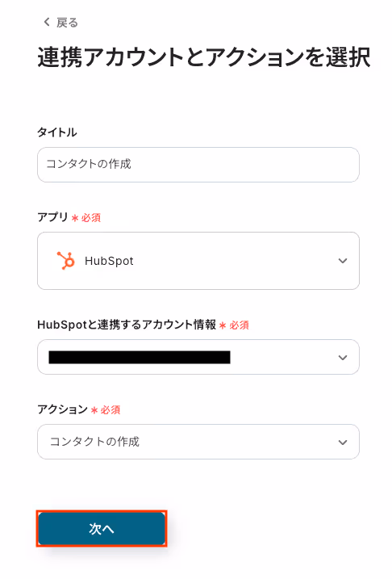Click the red asterisk next to アプリ
This screenshot has height=579, width=392.
click(x=75, y=218)
